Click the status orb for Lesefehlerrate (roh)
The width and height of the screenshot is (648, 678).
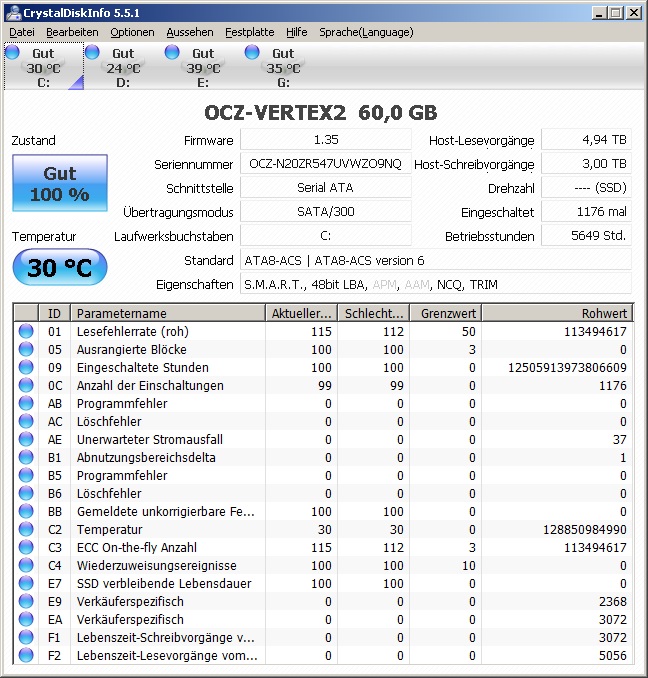point(26,331)
